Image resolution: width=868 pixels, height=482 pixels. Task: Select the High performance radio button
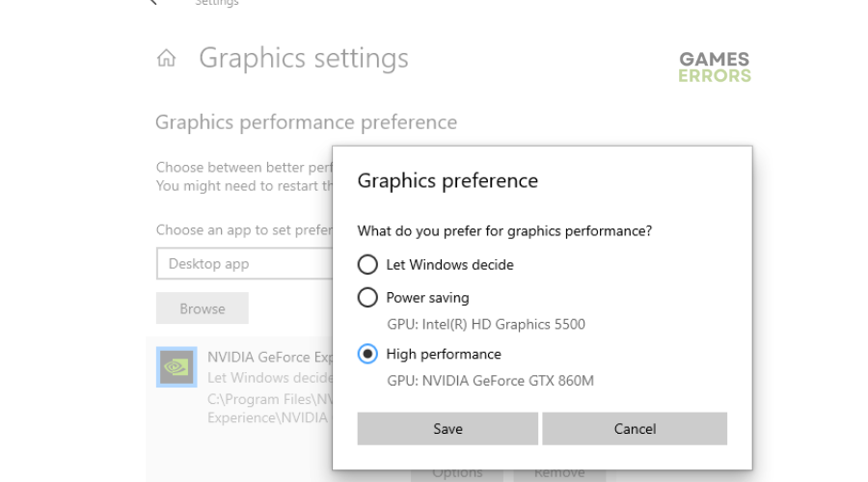coord(367,354)
